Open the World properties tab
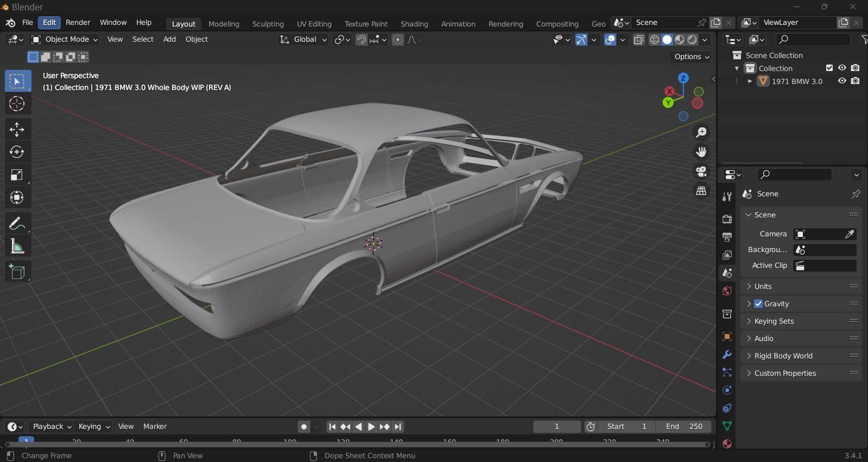This screenshot has width=868, height=462. pyautogui.click(x=727, y=291)
